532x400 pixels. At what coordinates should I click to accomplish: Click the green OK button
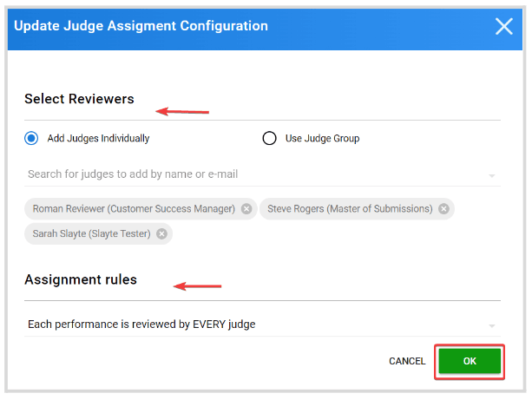pos(470,361)
